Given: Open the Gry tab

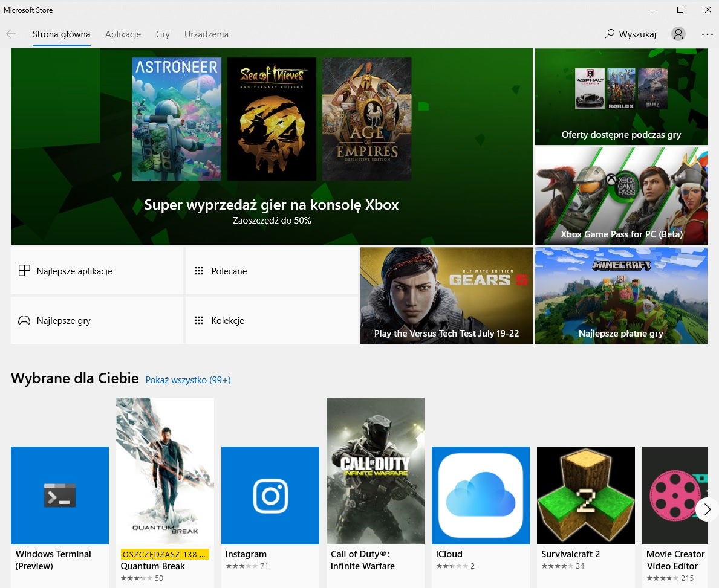Looking at the screenshot, I should [x=163, y=34].
